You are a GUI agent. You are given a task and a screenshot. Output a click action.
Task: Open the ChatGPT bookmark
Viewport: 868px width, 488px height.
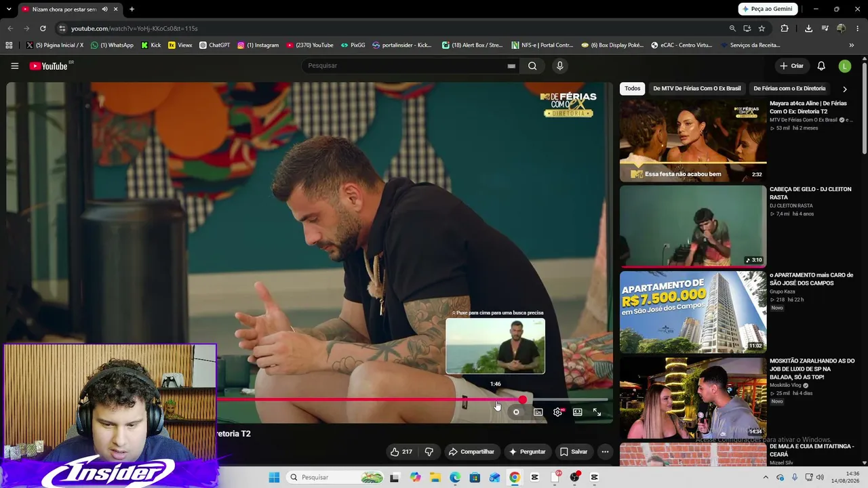point(214,45)
